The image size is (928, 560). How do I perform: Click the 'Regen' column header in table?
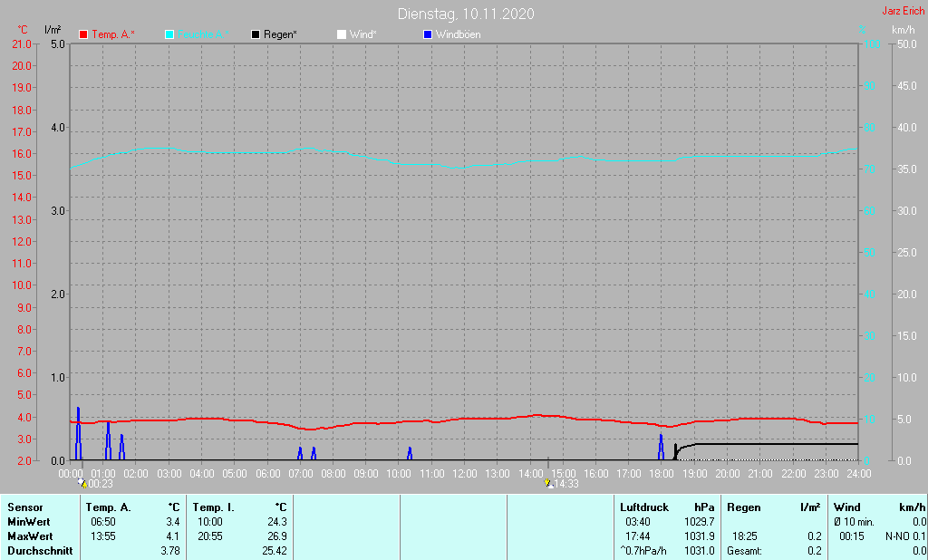pyautogui.click(x=744, y=508)
